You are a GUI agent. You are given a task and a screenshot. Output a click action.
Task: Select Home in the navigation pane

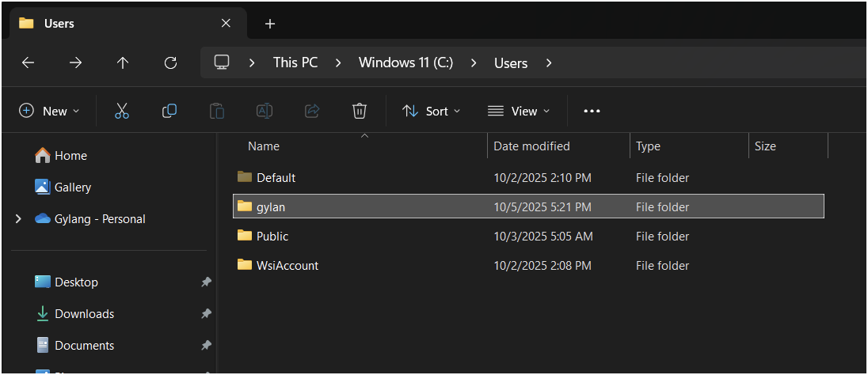click(70, 156)
